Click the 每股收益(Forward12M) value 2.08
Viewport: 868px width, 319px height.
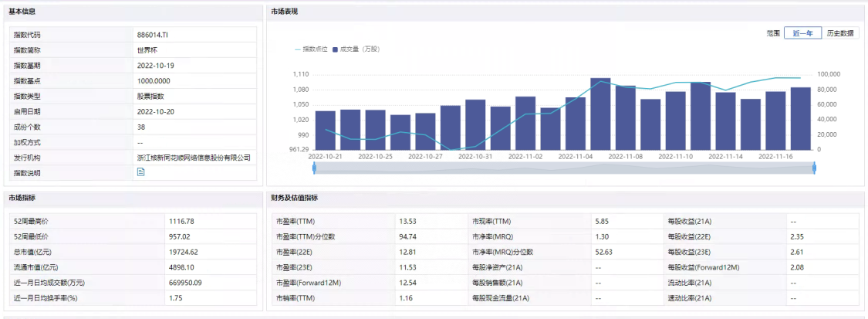(799, 266)
